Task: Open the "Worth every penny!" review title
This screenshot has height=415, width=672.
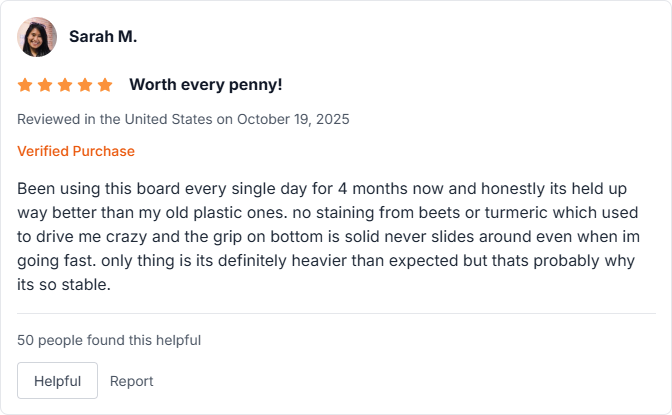Action: click(206, 85)
